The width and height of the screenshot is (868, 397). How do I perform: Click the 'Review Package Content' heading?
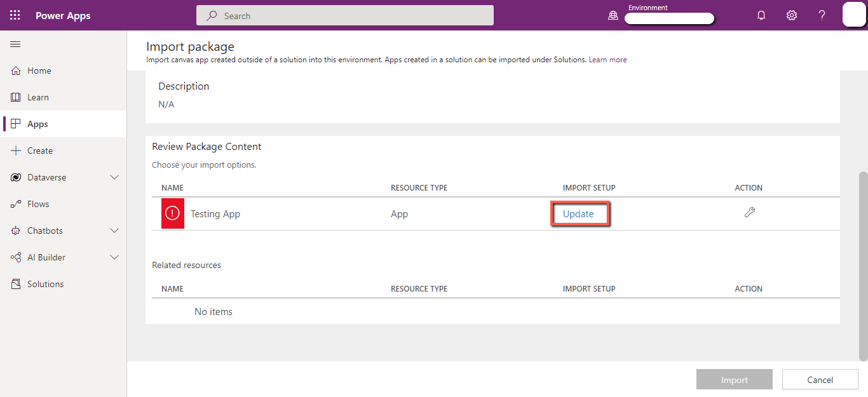pos(207,146)
